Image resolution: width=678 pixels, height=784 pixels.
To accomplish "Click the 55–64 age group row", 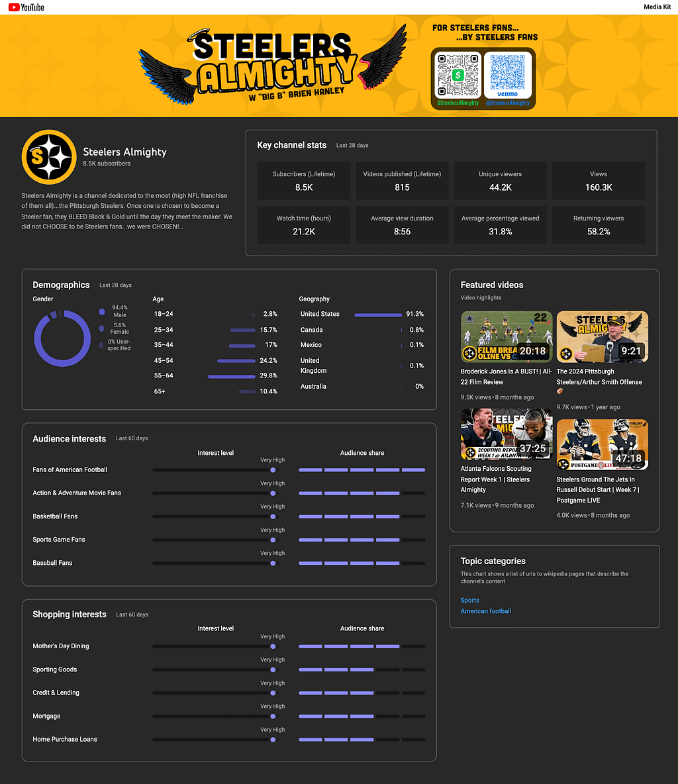I will point(215,375).
